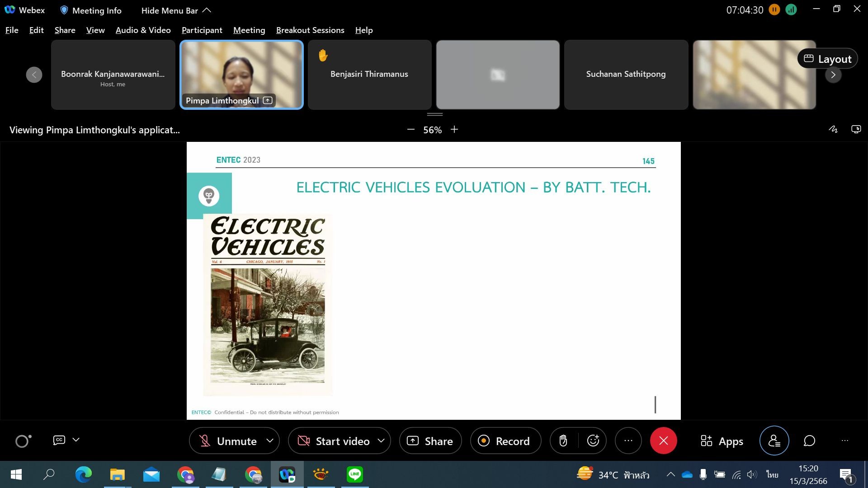The image size is (868, 488).
Task: Open Layout options
Action: [827, 59]
